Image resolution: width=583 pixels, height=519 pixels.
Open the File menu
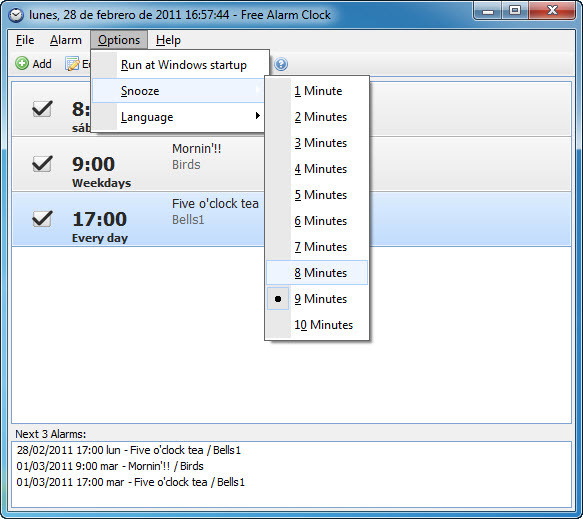[25, 40]
